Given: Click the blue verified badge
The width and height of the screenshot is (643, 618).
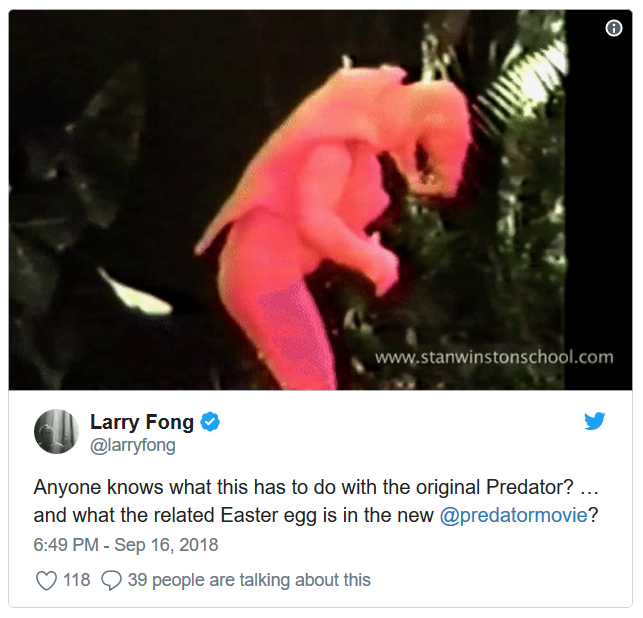Looking at the screenshot, I should pyautogui.click(x=210, y=422).
